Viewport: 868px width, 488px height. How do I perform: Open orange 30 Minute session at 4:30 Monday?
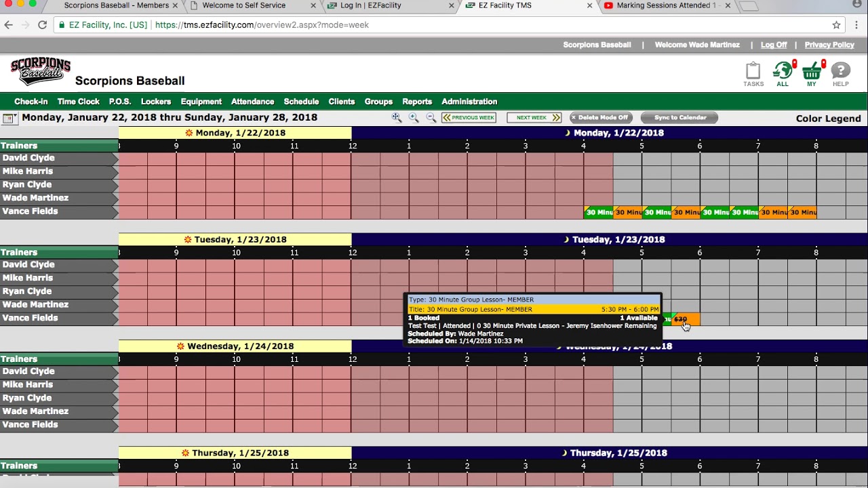[x=627, y=212]
